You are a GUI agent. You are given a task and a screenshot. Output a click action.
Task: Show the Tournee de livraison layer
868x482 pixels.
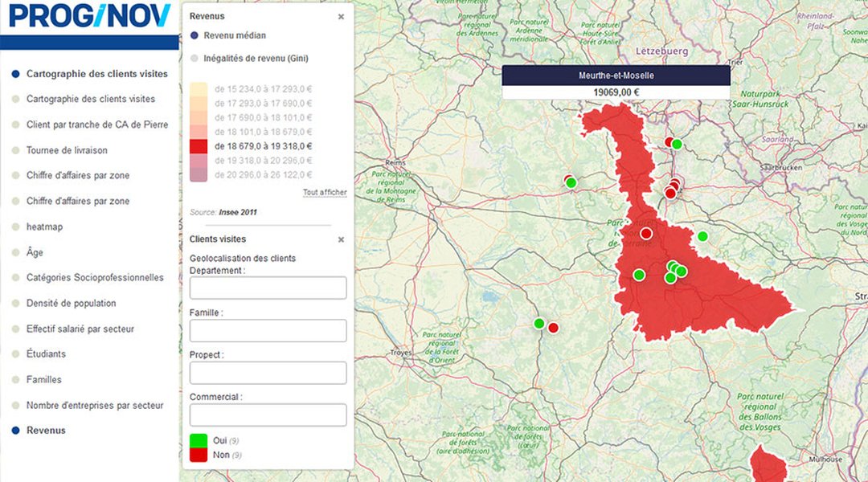(67, 150)
